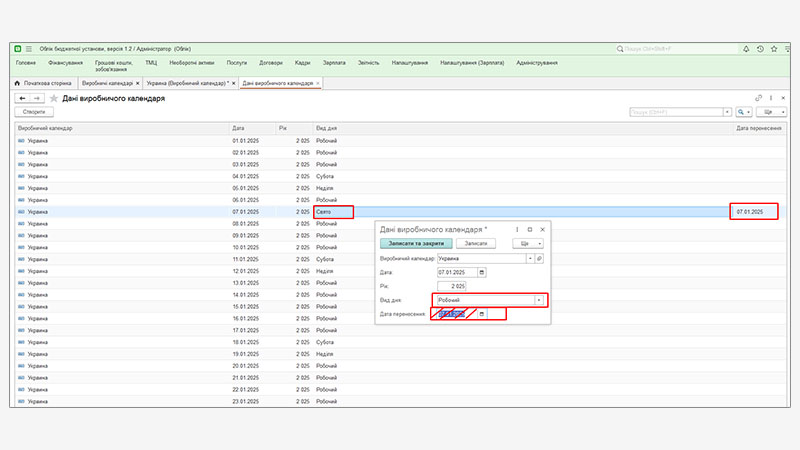Viewport: 800px width, 450px height.
Task: Expand the Виробничий календар dropdown arrow
Action: coord(530,258)
